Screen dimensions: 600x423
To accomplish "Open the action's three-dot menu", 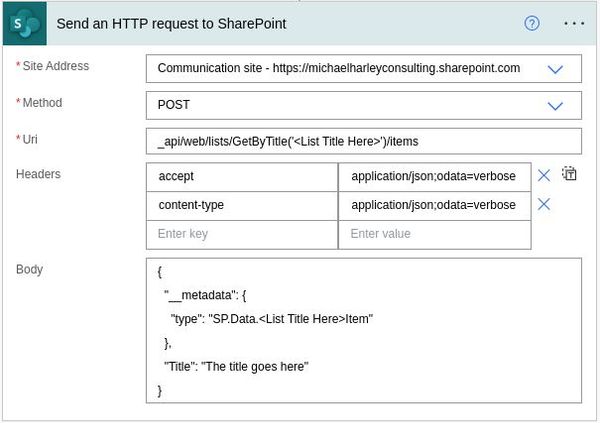I will 574,23.
